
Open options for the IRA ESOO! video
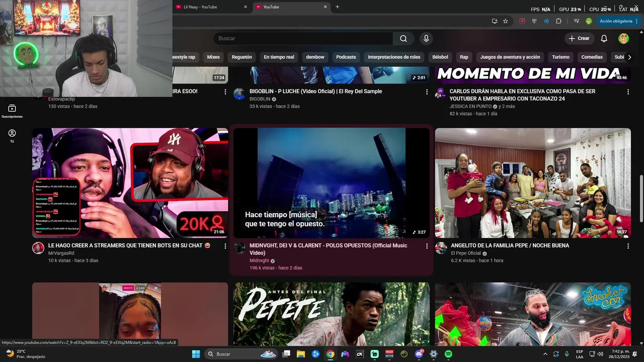pos(225,92)
